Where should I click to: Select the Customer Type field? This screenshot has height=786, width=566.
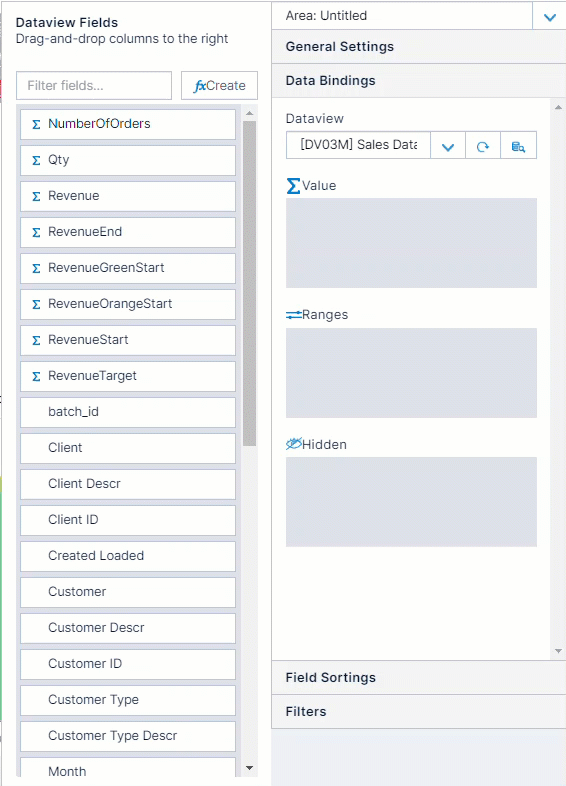pyautogui.click(x=128, y=700)
